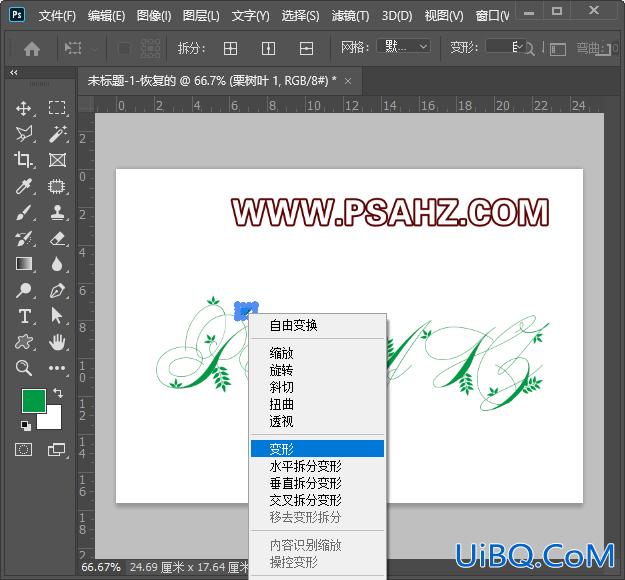
Task: Select the Magic Wand tool
Action: tap(57, 134)
